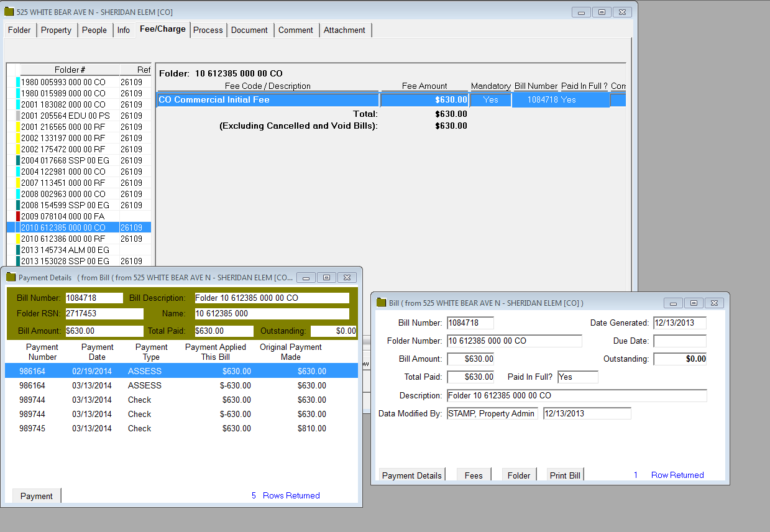This screenshot has height=532, width=770.
Task: Click the Payment Details window's title bar folder icon
Action: [x=11, y=277]
